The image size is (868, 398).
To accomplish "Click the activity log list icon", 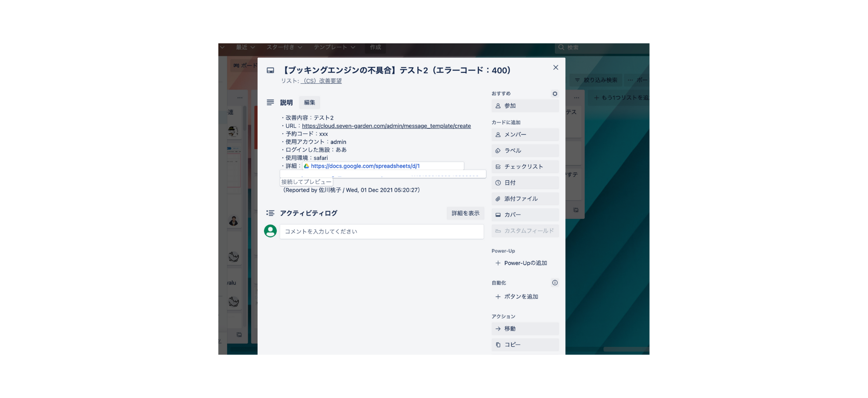I will (x=270, y=213).
